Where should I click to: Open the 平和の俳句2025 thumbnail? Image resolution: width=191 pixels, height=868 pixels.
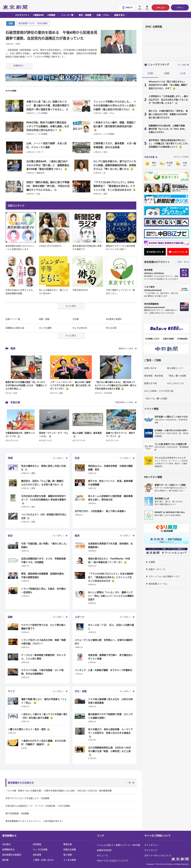click(x=87, y=271)
